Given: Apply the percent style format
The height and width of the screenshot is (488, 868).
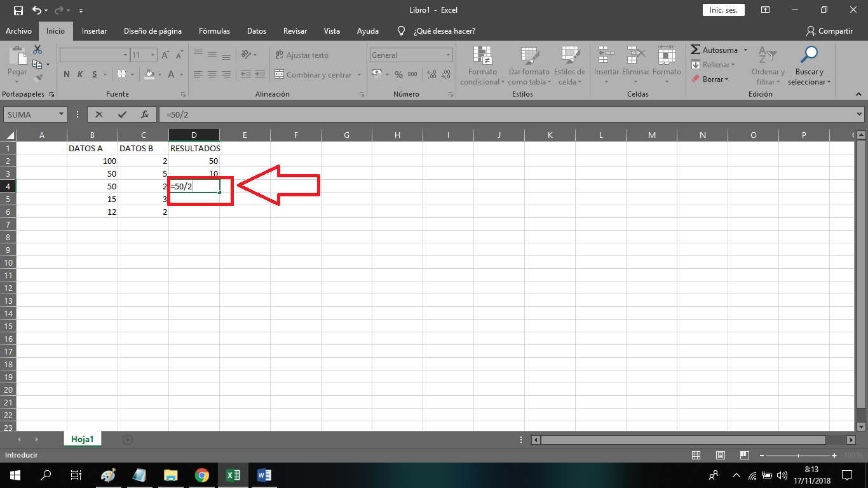Looking at the screenshot, I should tap(398, 74).
